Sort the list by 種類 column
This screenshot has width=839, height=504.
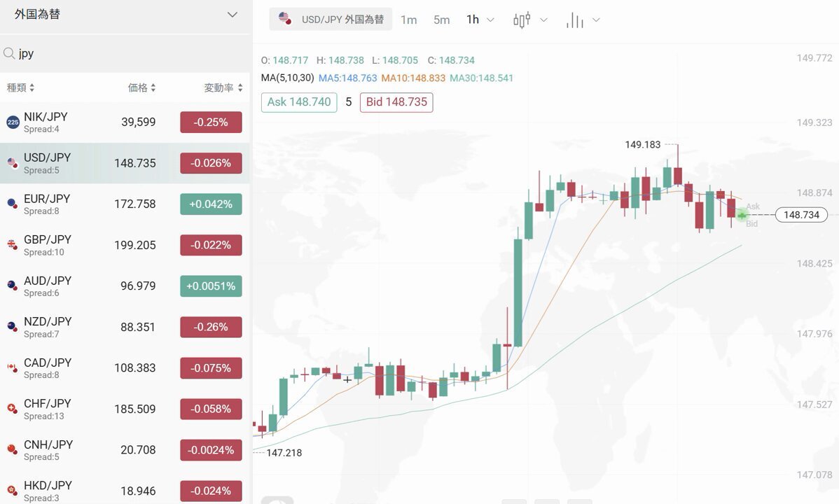coord(20,87)
